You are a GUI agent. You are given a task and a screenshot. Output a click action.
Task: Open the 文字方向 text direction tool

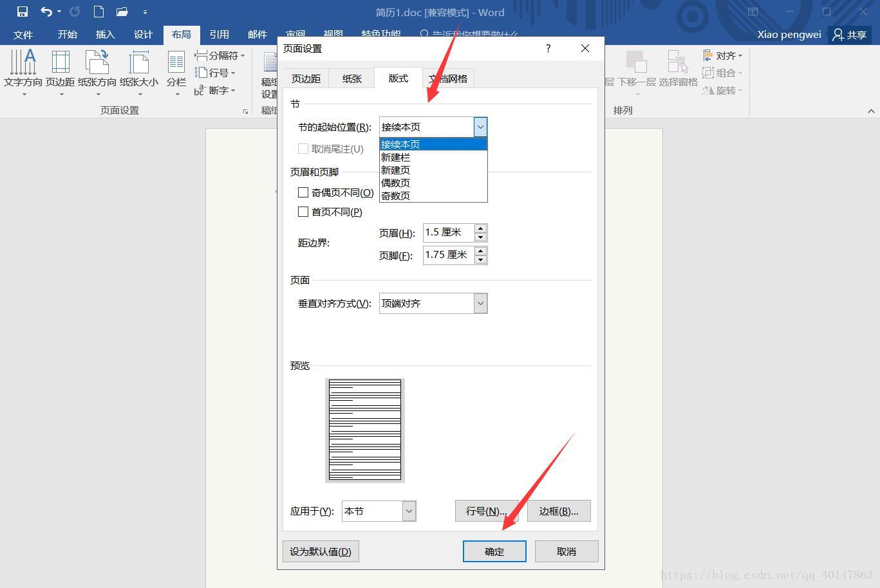[x=23, y=73]
